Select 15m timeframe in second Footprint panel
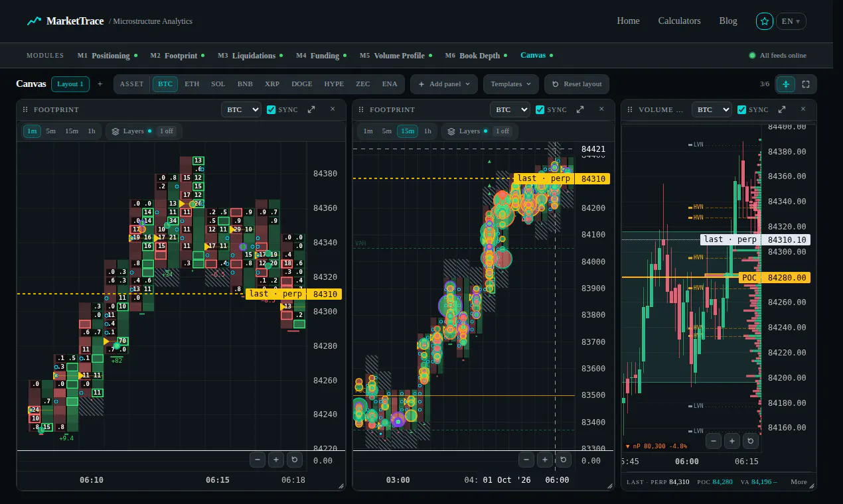The width and height of the screenshot is (843, 504). click(x=407, y=131)
